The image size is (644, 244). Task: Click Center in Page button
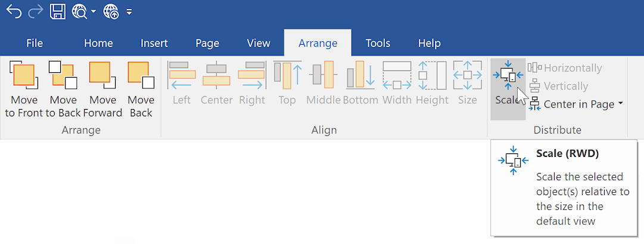[572, 104]
